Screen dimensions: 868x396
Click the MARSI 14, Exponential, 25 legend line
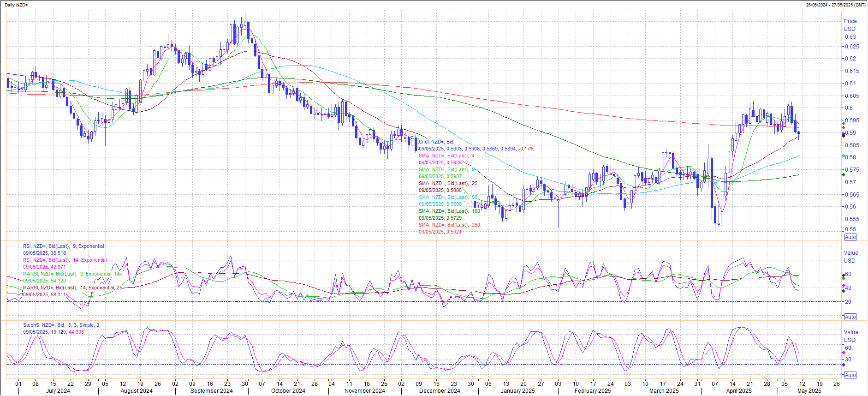point(73,288)
